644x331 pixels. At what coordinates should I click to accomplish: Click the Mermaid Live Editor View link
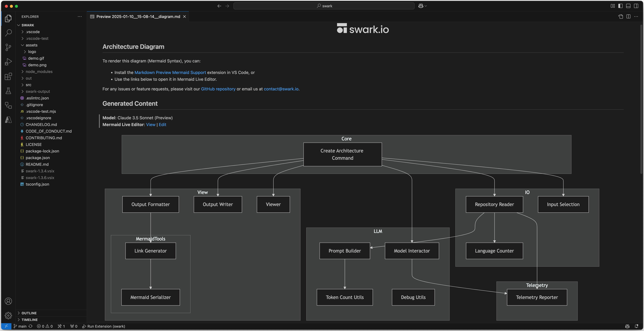[151, 124]
